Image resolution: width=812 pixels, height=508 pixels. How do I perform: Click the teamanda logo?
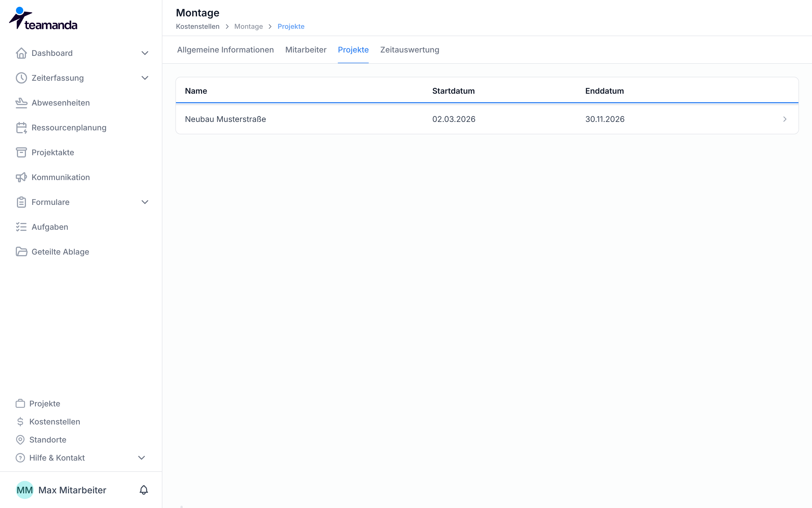tap(43, 18)
